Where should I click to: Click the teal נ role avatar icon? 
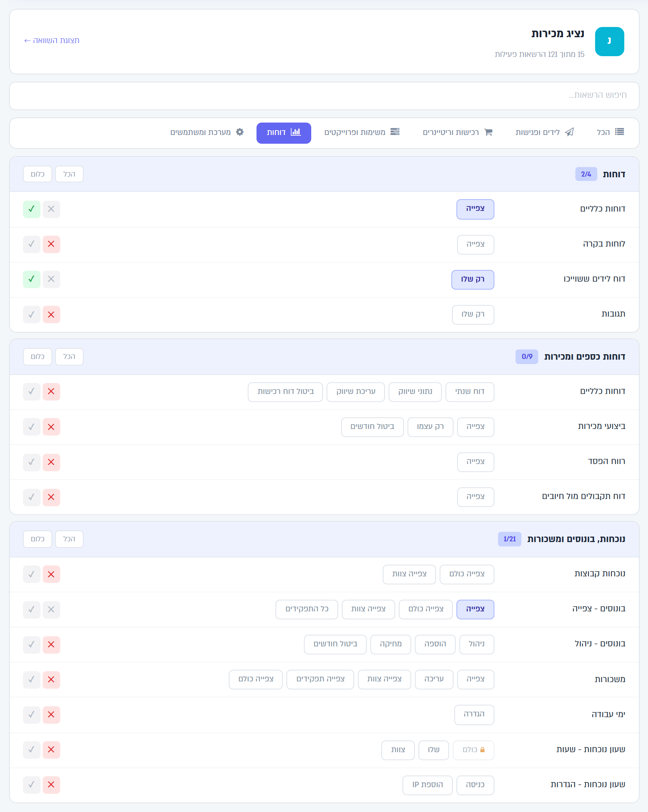pos(609,42)
